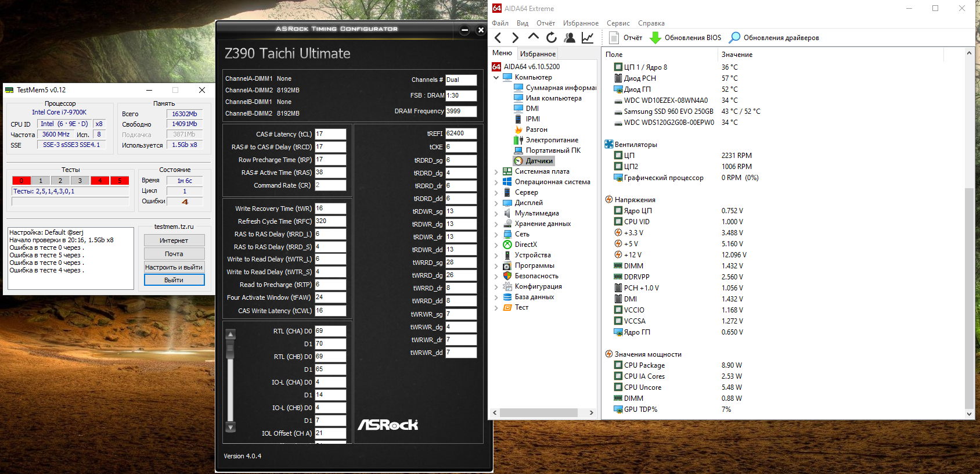980x474 pixels.
Task: Open the Разгон flame icon
Action: click(518, 130)
